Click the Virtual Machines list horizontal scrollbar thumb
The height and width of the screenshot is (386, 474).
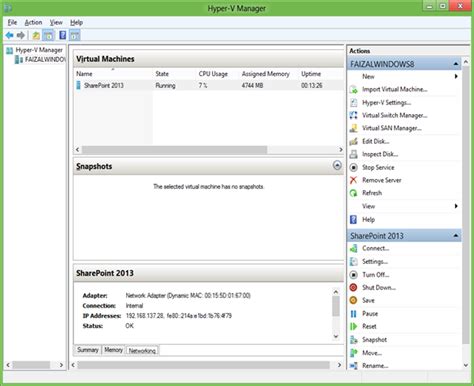click(174, 150)
